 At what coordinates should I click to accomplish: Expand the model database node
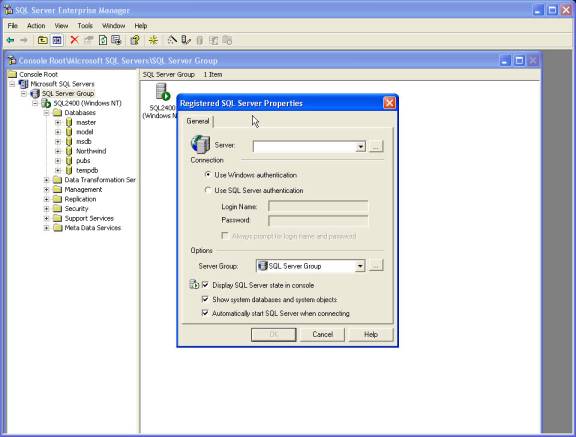point(58,132)
